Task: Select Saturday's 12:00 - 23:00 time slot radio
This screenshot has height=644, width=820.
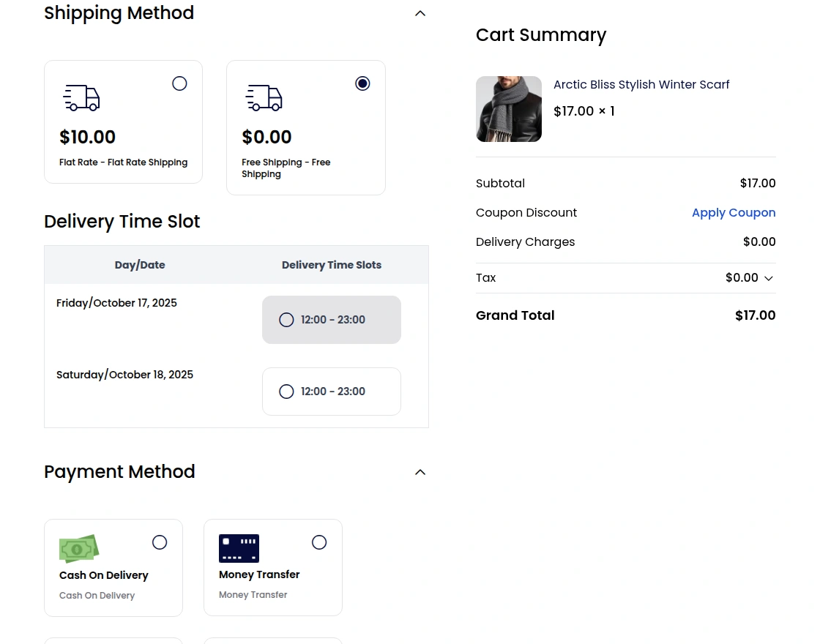Action: click(x=286, y=392)
